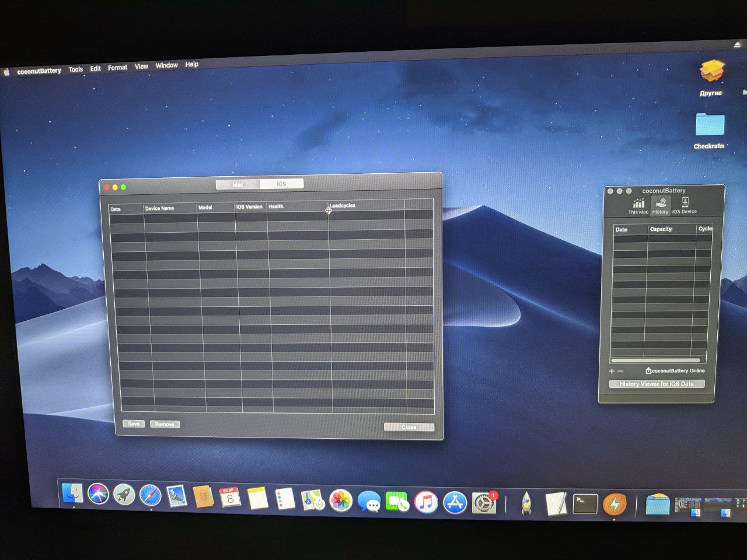This screenshot has width=747, height=560.
Task: Open Contacts from the Dock
Action: tap(203, 497)
